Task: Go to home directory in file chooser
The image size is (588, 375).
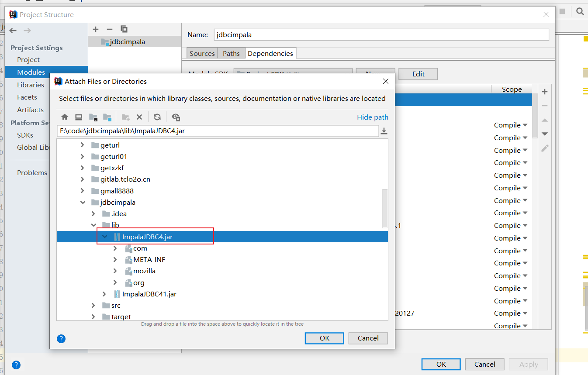Action: [65, 117]
